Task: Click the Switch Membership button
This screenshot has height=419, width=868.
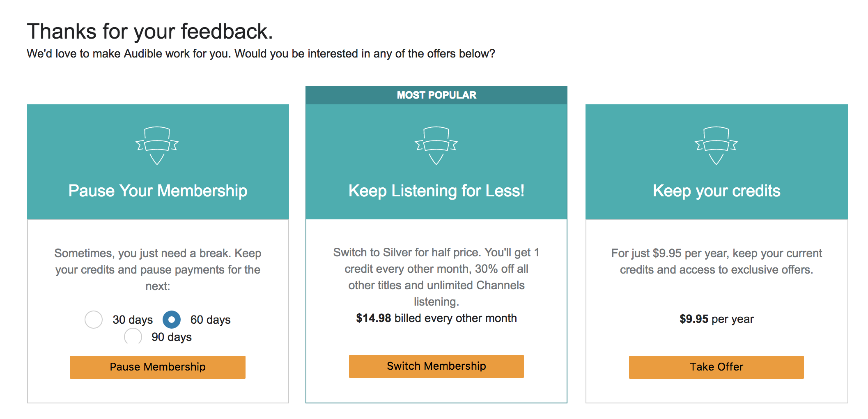Action: point(436,366)
